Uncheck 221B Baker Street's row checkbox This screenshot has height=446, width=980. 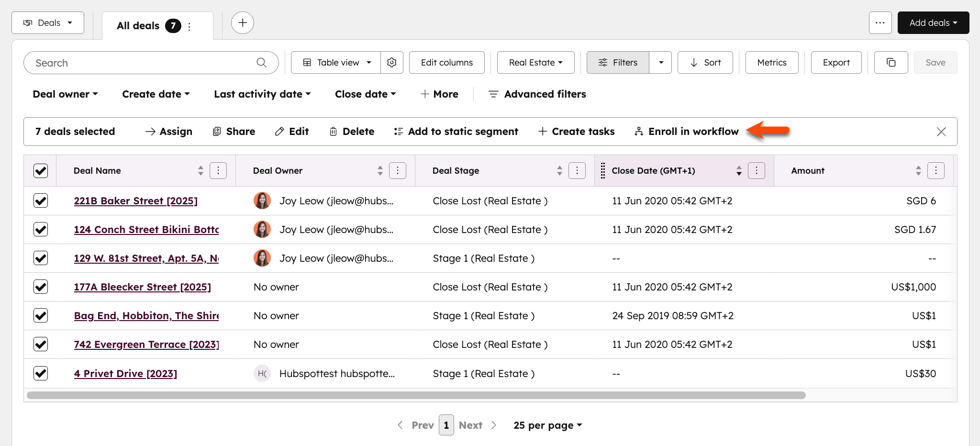pyautogui.click(x=41, y=201)
